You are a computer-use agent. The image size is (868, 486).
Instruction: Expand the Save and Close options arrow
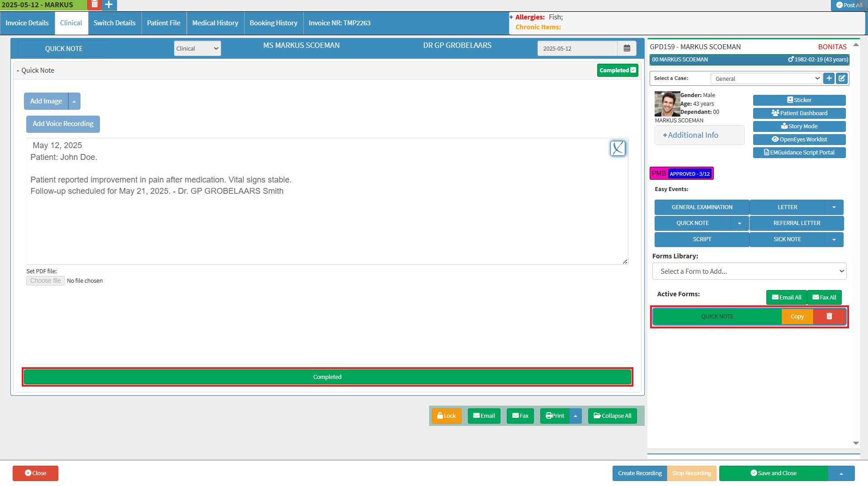[x=841, y=473]
